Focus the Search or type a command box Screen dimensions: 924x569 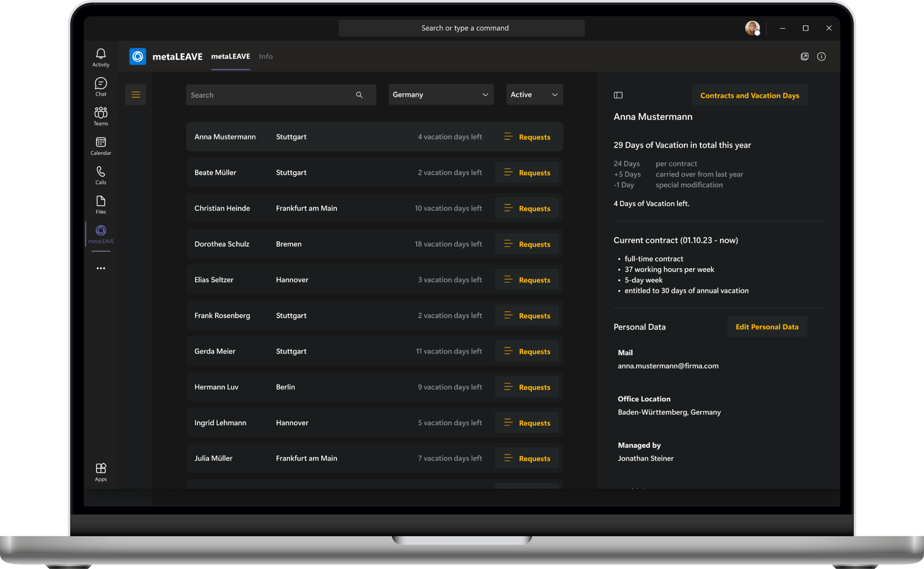point(461,28)
